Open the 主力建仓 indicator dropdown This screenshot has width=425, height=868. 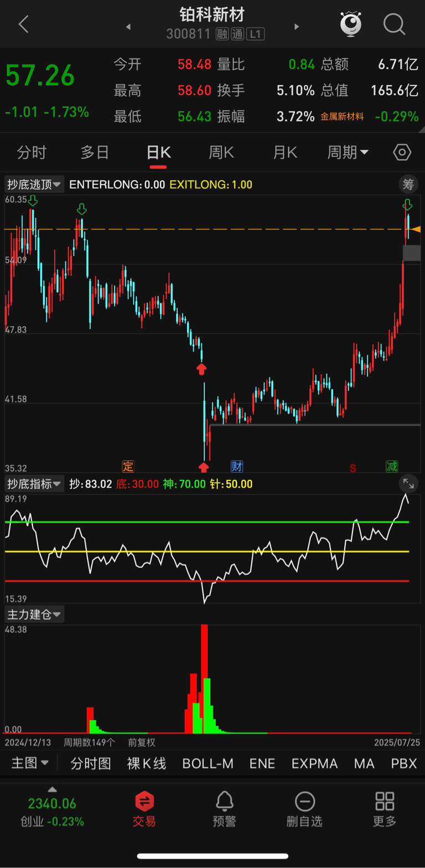[34, 614]
